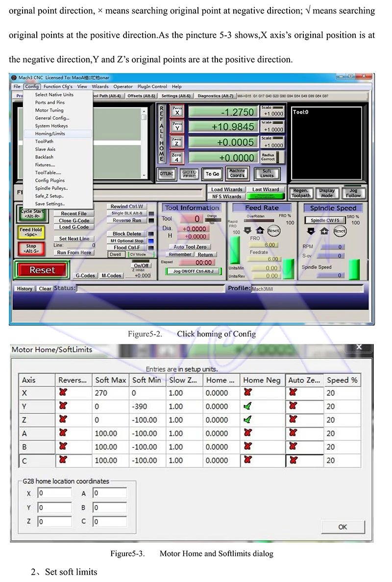Viewport: 392px width, 582px height.
Task: Click G-code list scroll up arrow
Action: coord(144,111)
